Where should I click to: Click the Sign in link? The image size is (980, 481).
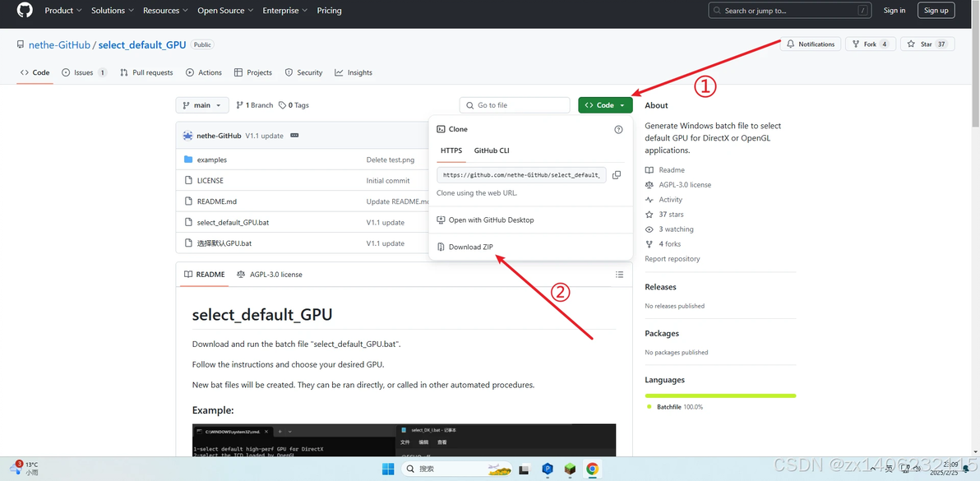pos(894,10)
